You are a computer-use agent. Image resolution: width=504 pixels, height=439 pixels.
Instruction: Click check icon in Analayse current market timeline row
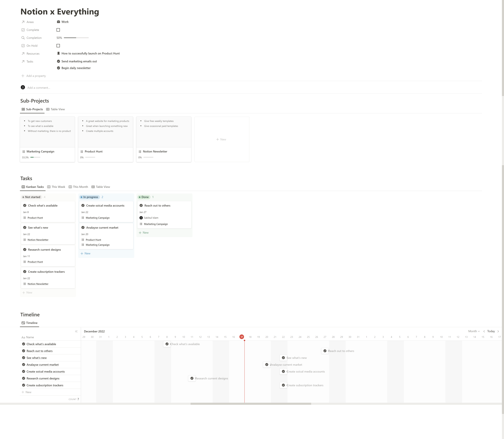[x=267, y=365]
